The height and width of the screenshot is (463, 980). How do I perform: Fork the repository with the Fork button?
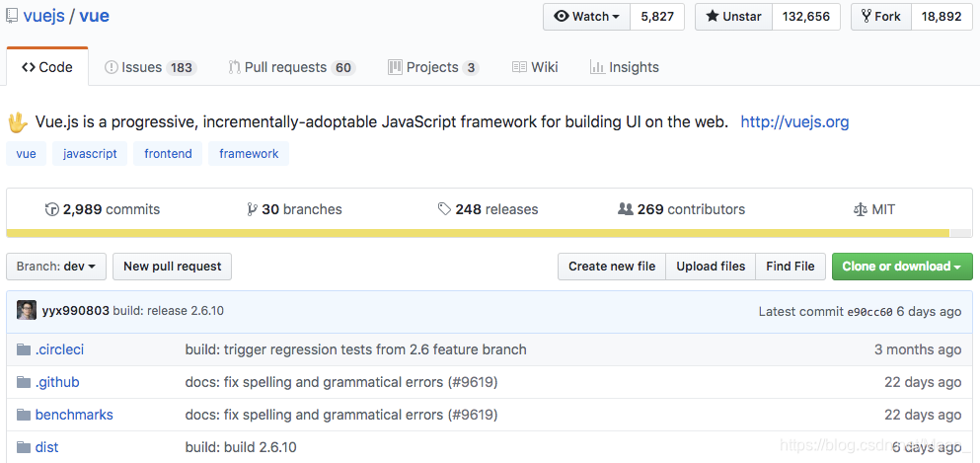[880, 17]
